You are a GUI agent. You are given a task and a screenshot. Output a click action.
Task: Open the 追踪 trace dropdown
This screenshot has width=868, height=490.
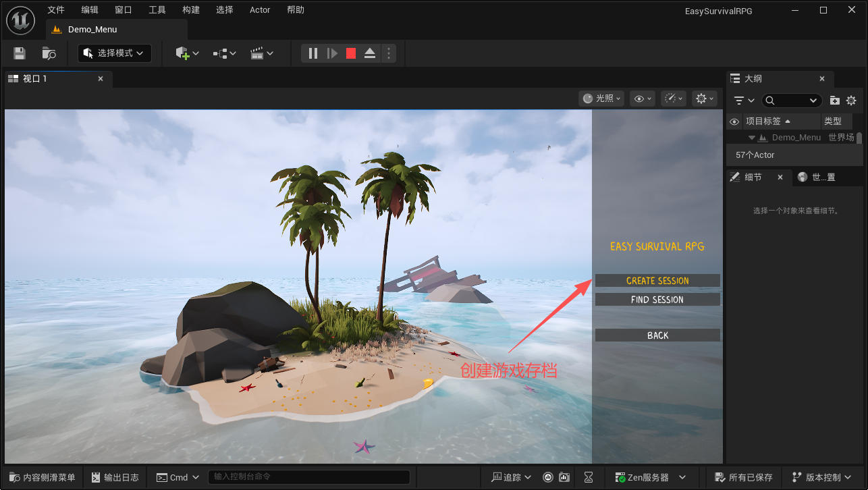point(512,477)
